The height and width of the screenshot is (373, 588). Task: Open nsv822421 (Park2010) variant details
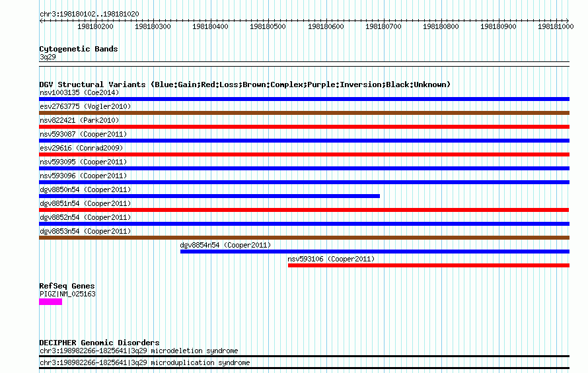[x=79, y=120]
